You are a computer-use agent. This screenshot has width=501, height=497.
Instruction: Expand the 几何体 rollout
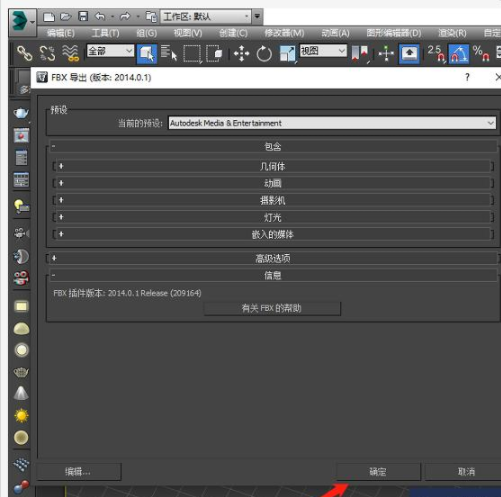tap(273, 166)
